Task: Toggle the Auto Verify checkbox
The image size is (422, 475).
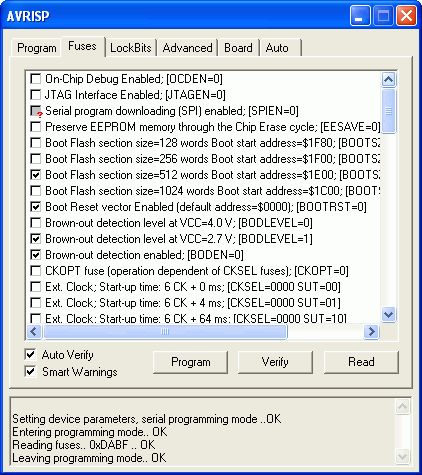Action: point(30,354)
